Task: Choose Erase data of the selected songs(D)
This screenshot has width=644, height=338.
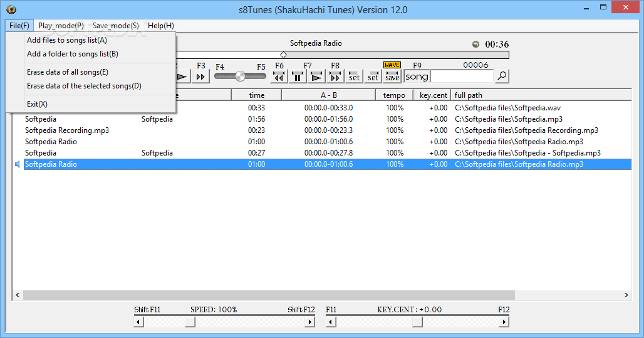Action: [84, 86]
